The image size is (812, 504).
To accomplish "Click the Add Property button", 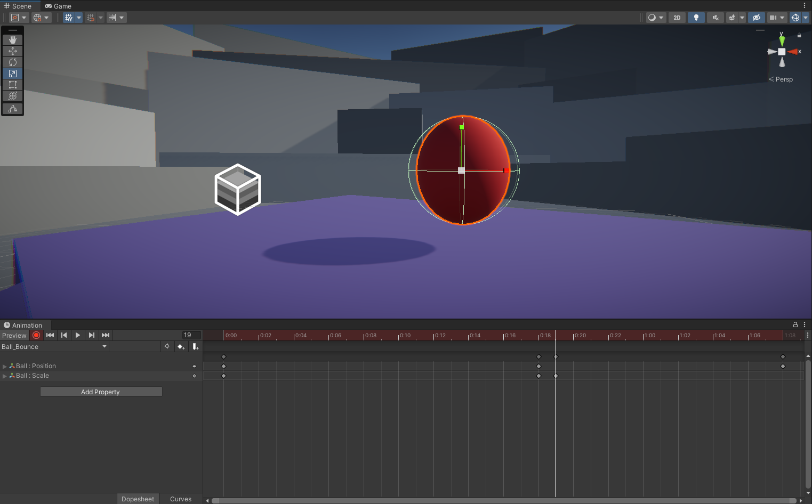I will point(101,392).
